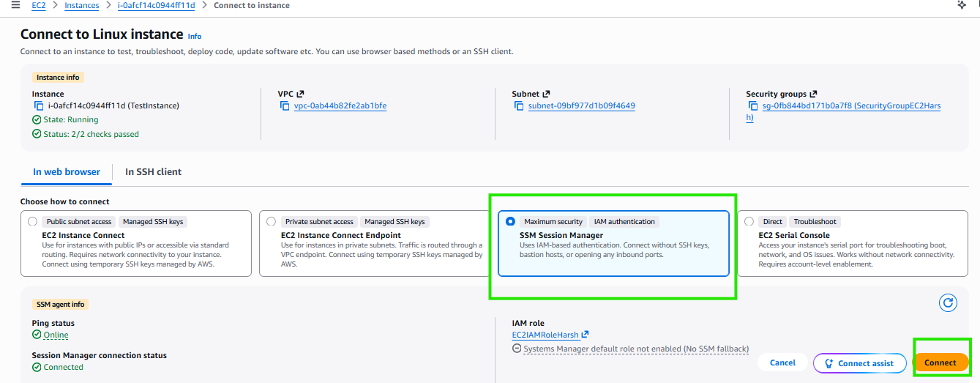Open external link icon beside EC2IAMRoleHarsh
Viewport: 980px width, 383px height.
tap(585, 335)
